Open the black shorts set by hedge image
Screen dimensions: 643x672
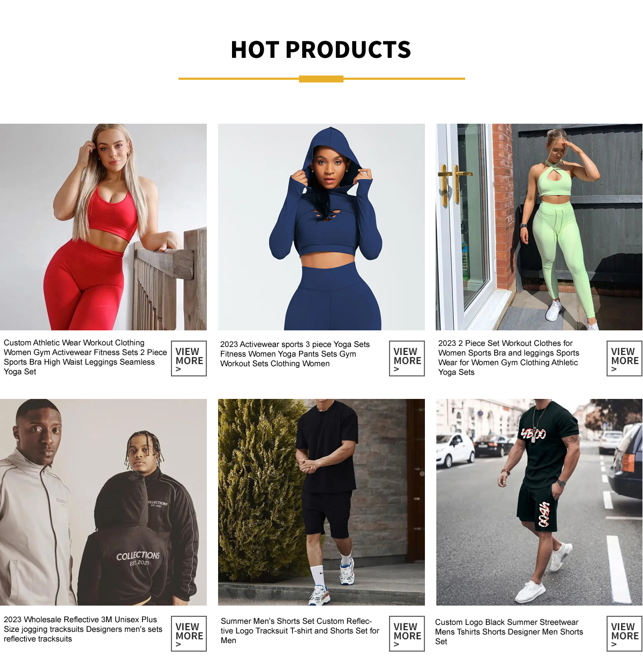322,502
